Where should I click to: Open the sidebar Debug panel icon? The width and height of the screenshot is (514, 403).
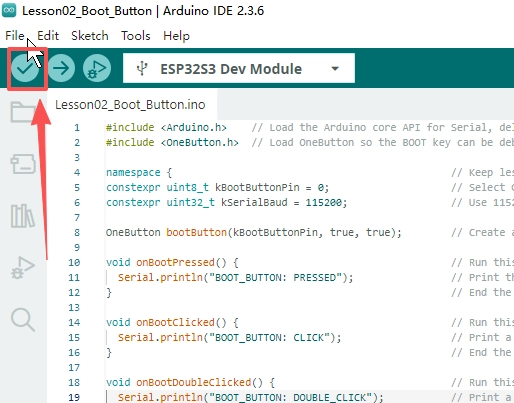pyautogui.click(x=23, y=268)
